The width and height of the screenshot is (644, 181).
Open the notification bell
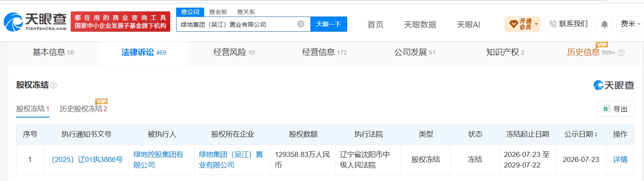[604, 25]
